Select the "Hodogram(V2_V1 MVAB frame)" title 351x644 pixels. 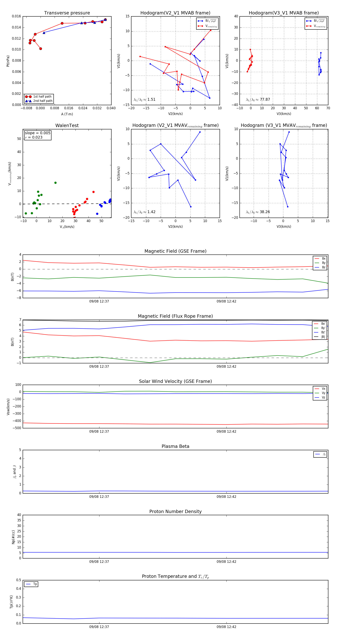[175, 13]
